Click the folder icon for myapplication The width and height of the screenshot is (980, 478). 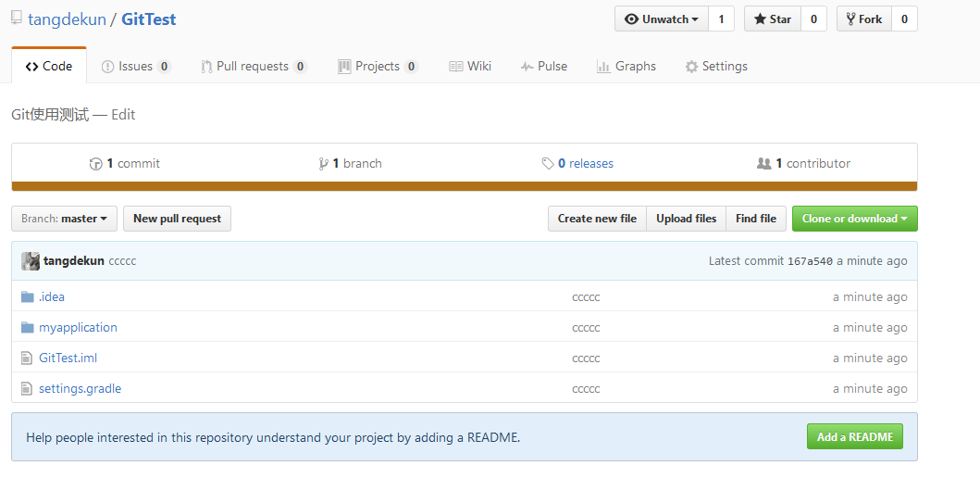tap(27, 327)
